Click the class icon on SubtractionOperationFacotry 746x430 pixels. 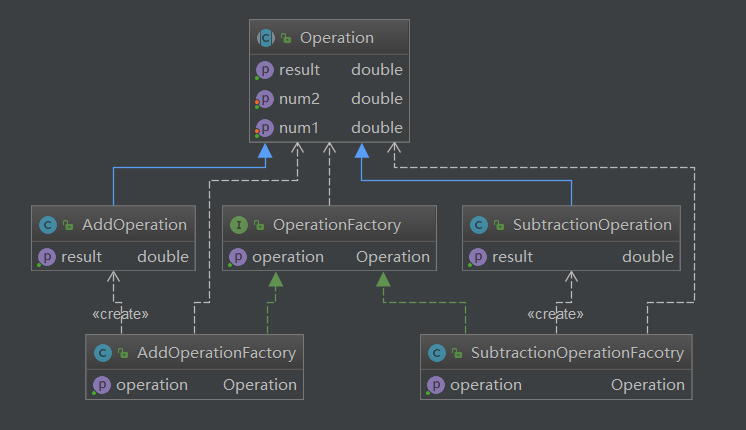pyautogui.click(x=436, y=353)
